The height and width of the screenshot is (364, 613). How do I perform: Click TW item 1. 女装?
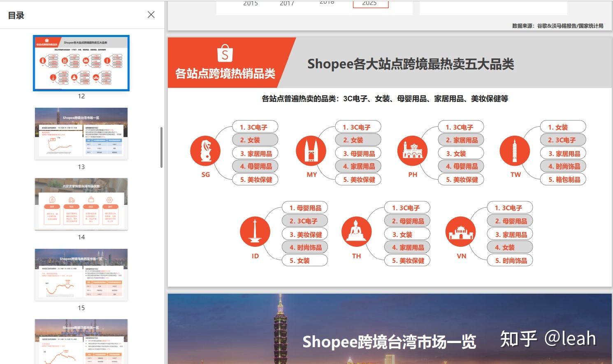pyautogui.click(x=563, y=127)
